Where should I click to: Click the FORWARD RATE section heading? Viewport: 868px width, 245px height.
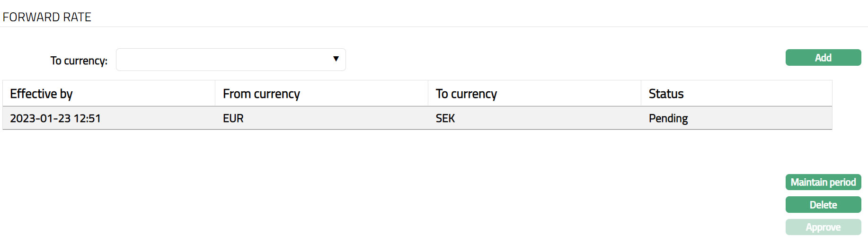pos(47,17)
